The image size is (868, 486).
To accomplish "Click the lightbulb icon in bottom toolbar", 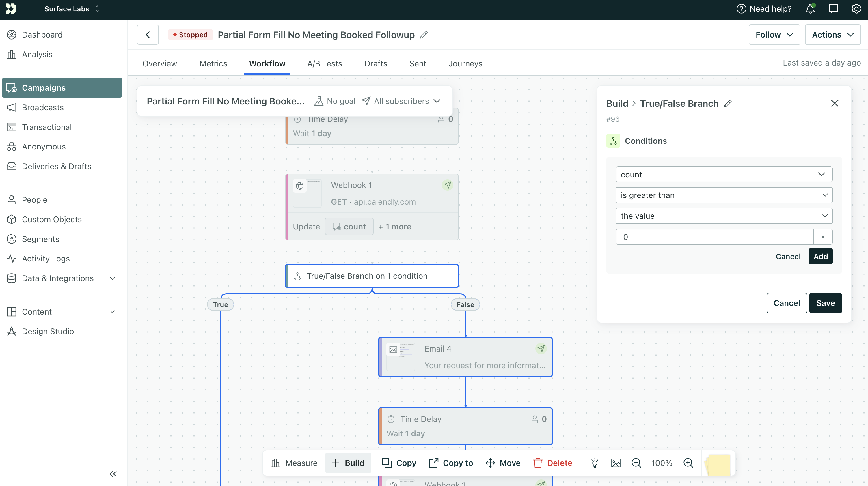I will point(595,463).
